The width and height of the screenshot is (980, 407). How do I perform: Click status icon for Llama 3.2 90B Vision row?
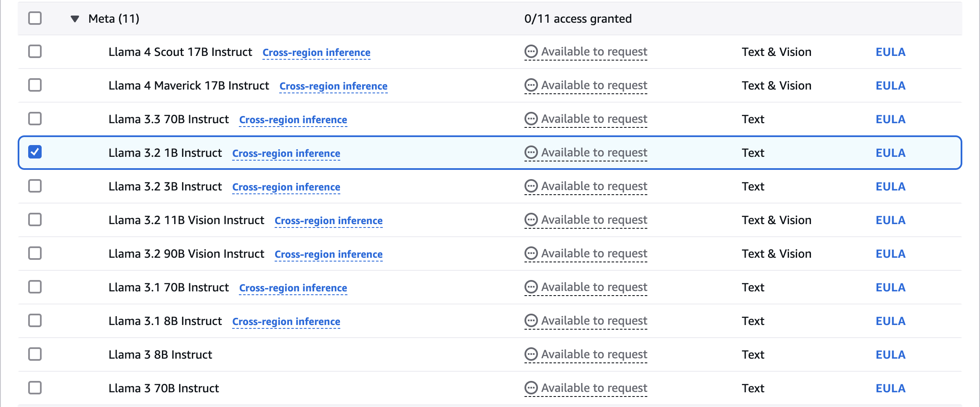[x=531, y=253]
